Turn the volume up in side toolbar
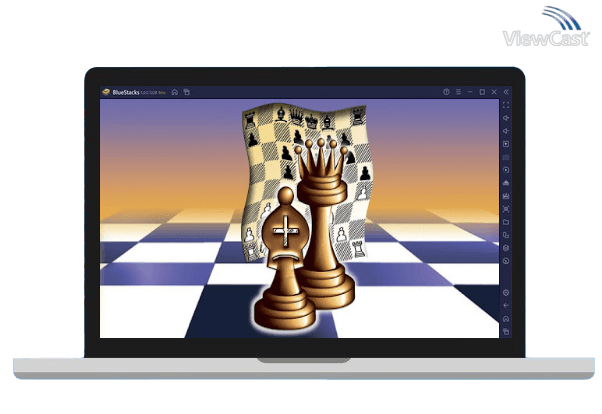The width and height of the screenshot is (602, 414). pos(506,118)
